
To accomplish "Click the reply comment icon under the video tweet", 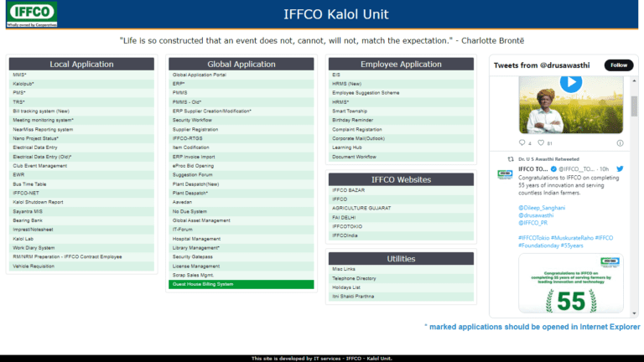I will [522, 142].
